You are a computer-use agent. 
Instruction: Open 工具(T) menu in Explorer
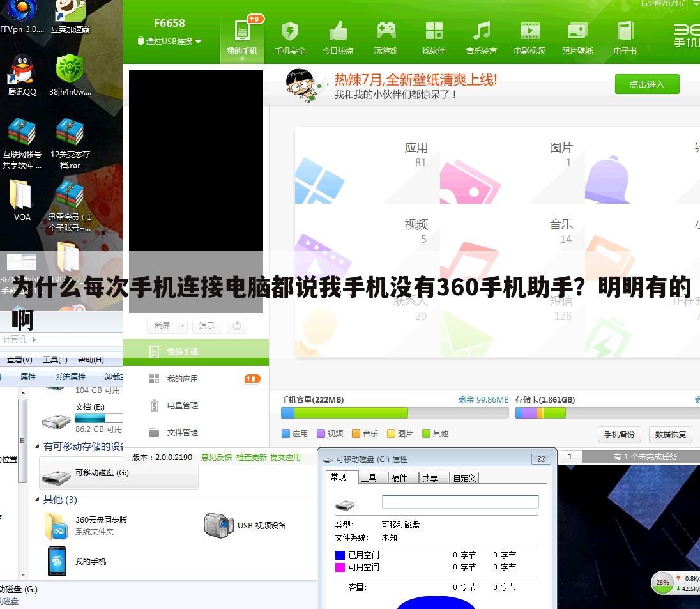55,360
